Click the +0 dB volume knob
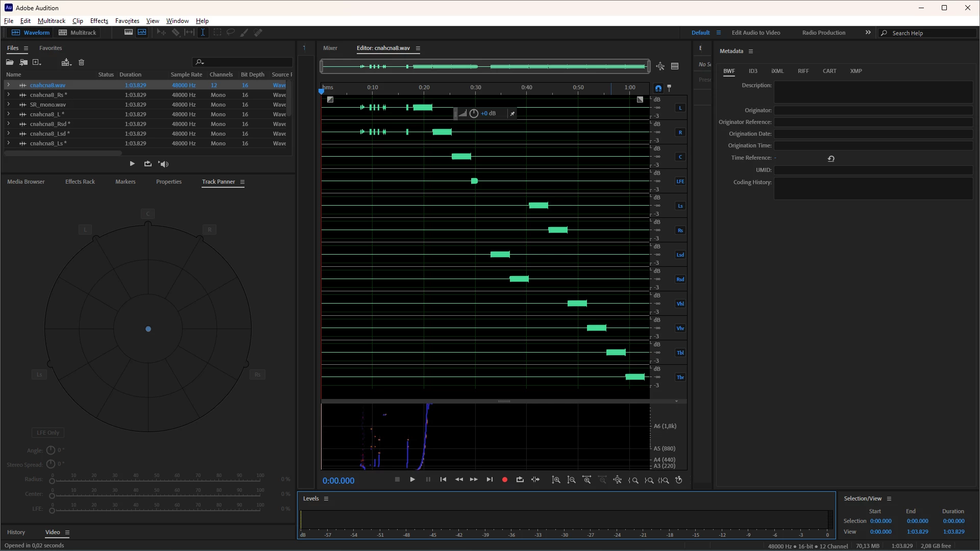Image resolution: width=980 pixels, height=551 pixels. [474, 113]
